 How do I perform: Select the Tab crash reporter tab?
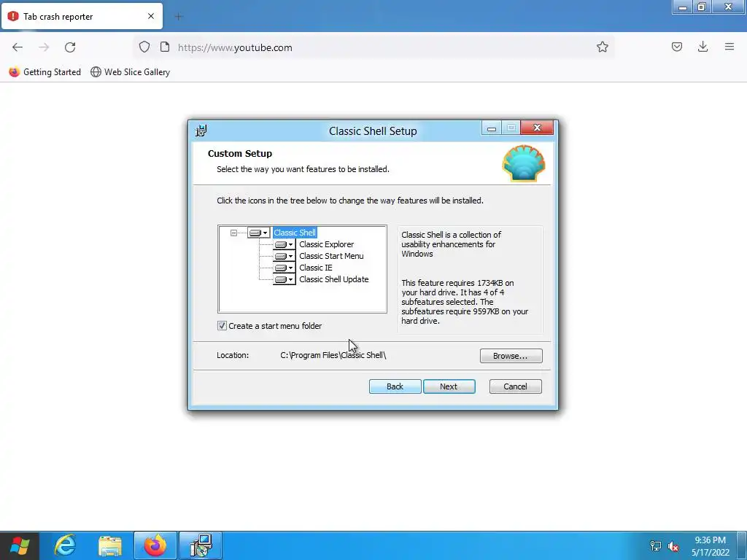click(82, 16)
